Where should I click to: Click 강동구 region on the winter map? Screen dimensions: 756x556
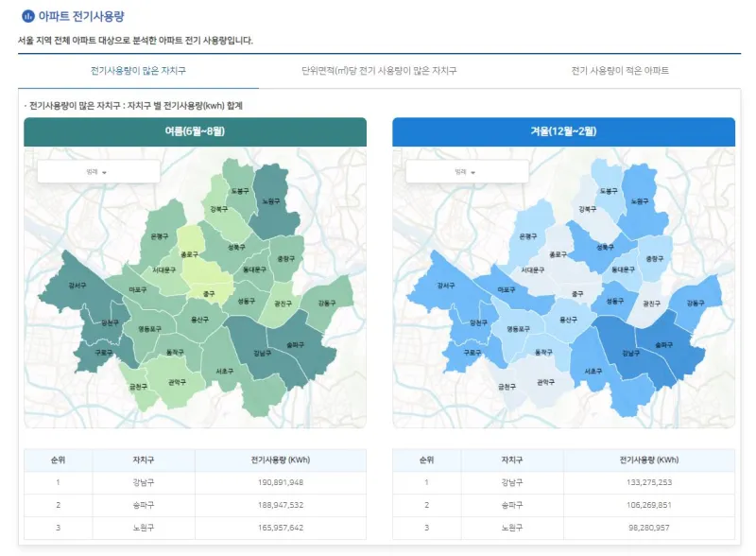[x=696, y=303]
